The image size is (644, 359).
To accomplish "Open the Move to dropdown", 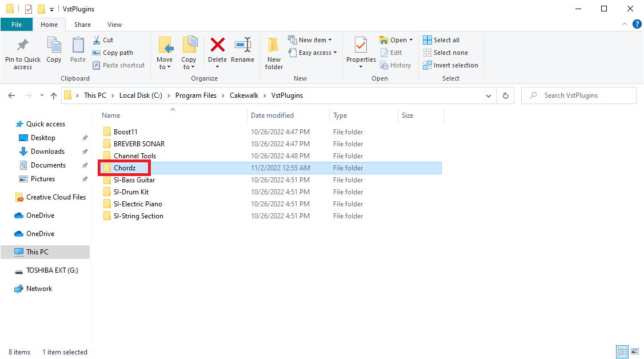I will (x=165, y=53).
